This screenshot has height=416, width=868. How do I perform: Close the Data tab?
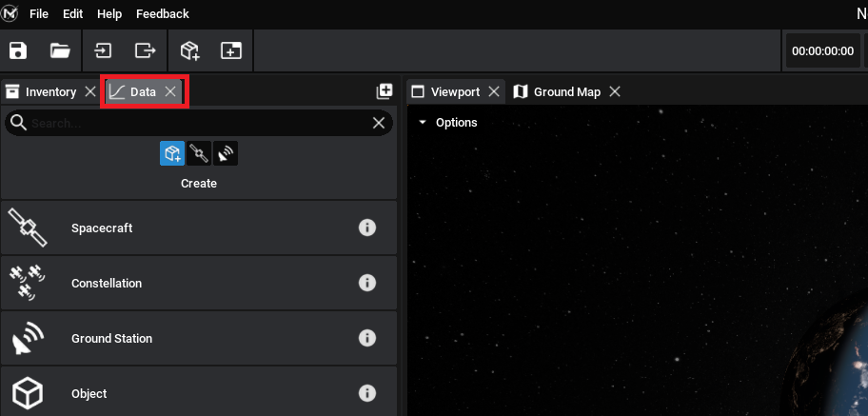pos(170,92)
